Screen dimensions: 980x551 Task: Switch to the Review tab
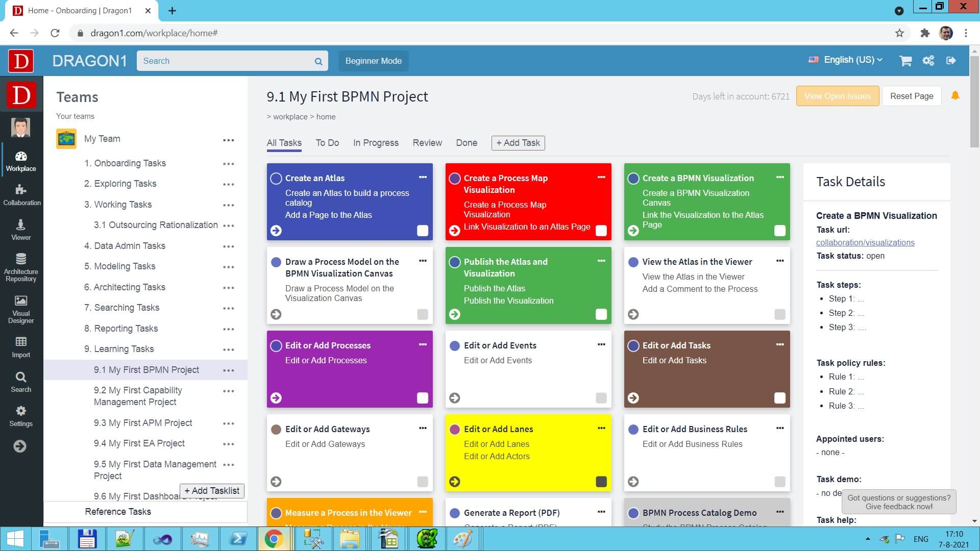click(x=427, y=143)
